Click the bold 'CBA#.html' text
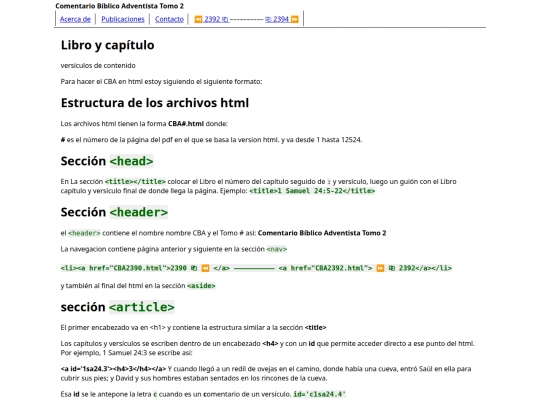 click(x=186, y=124)
